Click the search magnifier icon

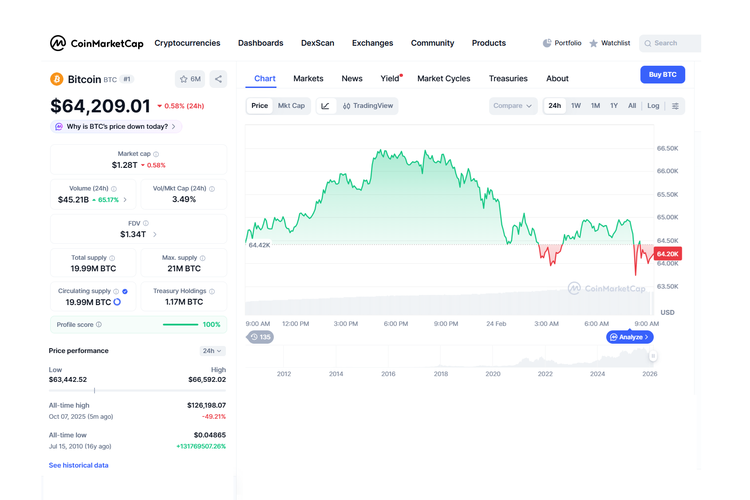pyautogui.click(x=648, y=44)
